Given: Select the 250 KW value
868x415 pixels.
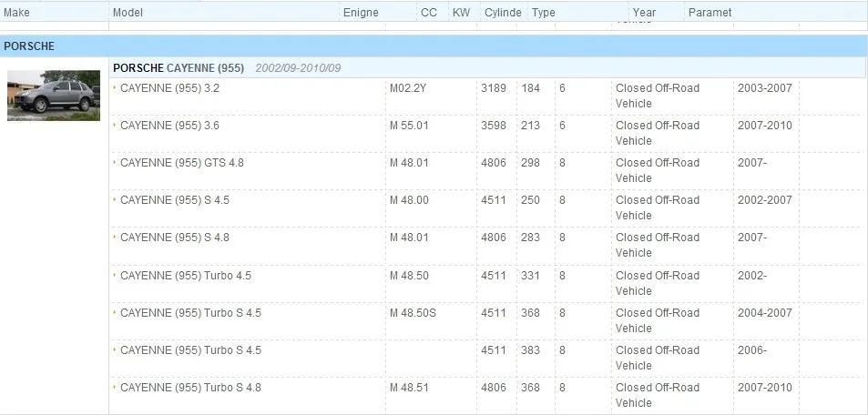Looking at the screenshot, I should pos(530,199).
